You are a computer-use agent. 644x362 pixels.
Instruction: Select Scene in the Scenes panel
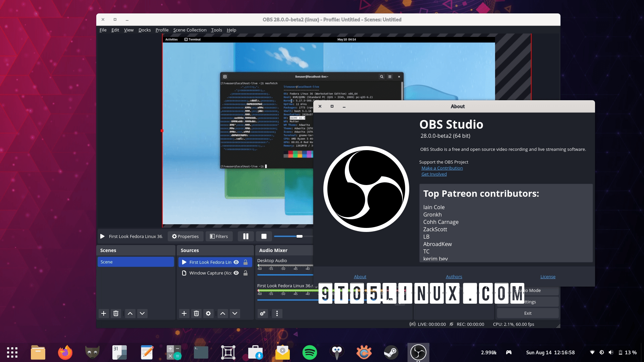pos(136,262)
